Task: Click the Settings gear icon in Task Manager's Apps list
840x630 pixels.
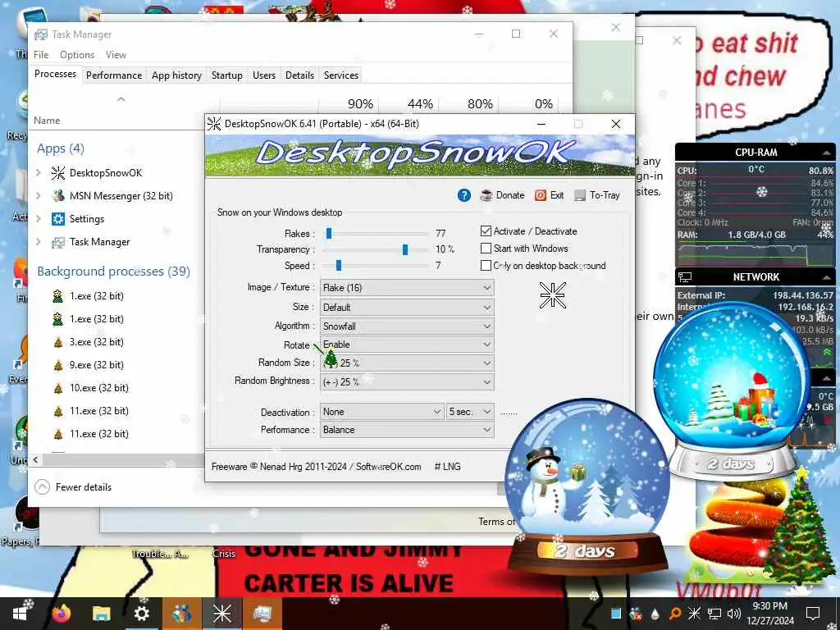Action: (58, 219)
